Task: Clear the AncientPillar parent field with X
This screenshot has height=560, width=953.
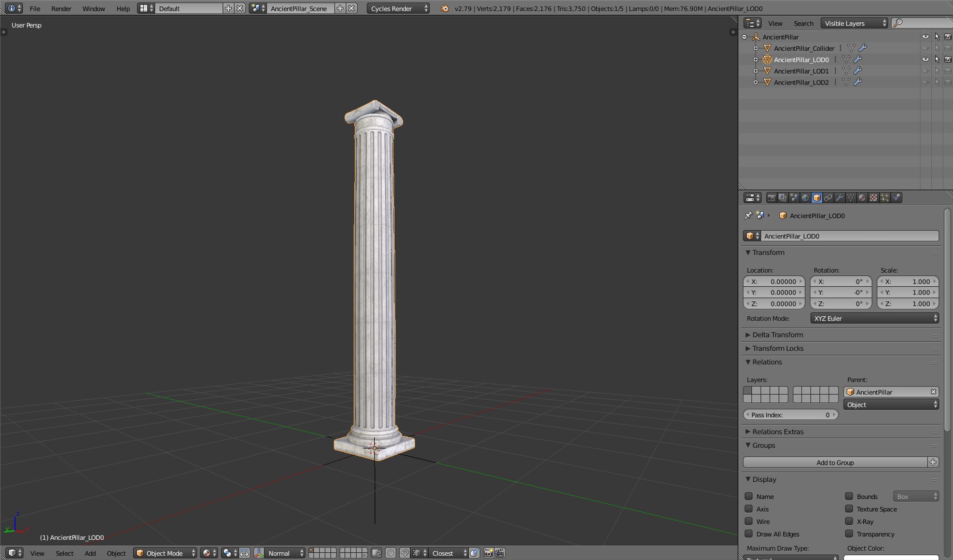Action: click(x=933, y=392)
